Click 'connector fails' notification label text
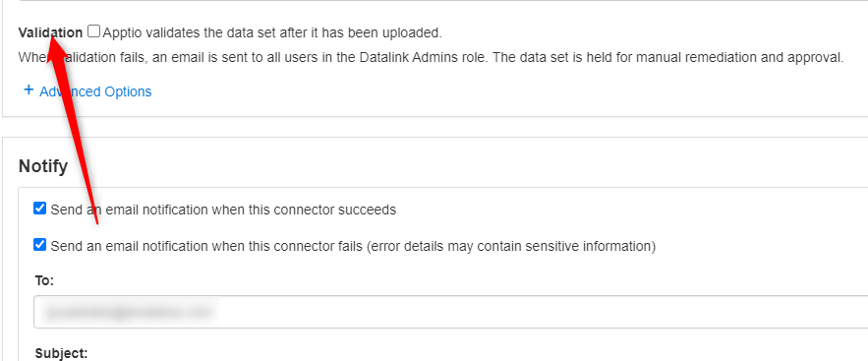The image size is (868, 361). click(353, 246)
